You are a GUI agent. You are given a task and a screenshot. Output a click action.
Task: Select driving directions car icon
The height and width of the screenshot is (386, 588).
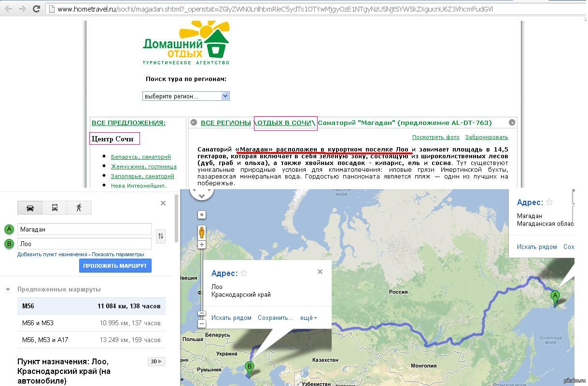click(30, 208)
